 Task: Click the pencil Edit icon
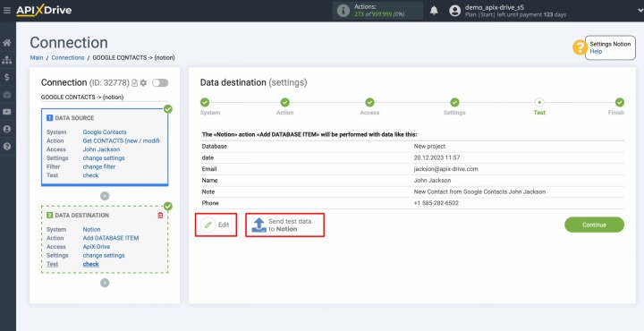coord(208,225)
